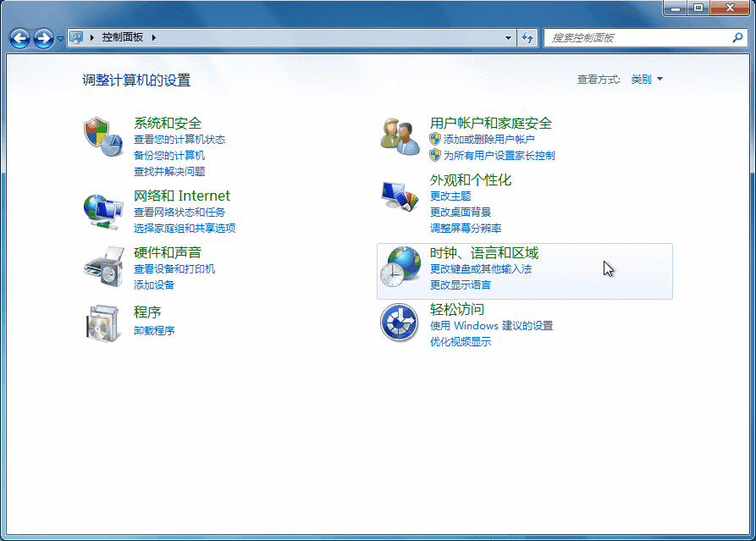Click 添加或删除用户帐户 link
The height and width of the screenshot is (541, 756).
tap(488, 140)
